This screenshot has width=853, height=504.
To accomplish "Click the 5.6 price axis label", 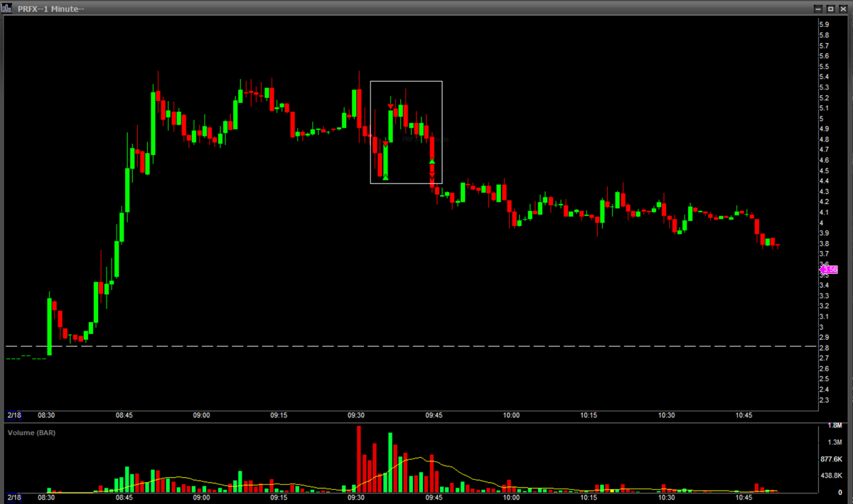I will pyautogui.click(x=824, y=55).
